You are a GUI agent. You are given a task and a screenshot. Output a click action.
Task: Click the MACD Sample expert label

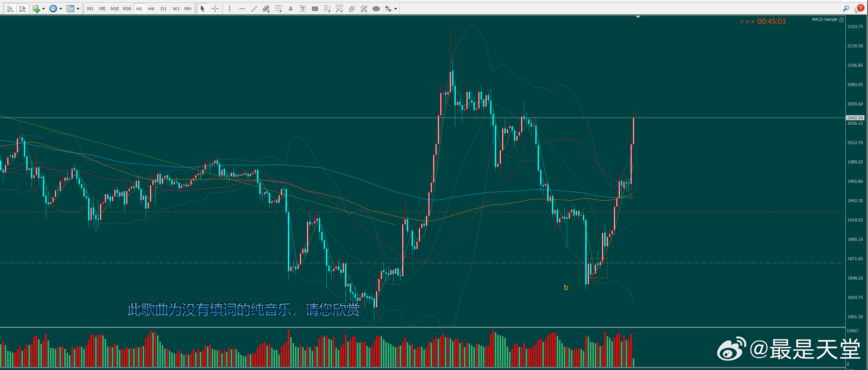tap(824, 20)
